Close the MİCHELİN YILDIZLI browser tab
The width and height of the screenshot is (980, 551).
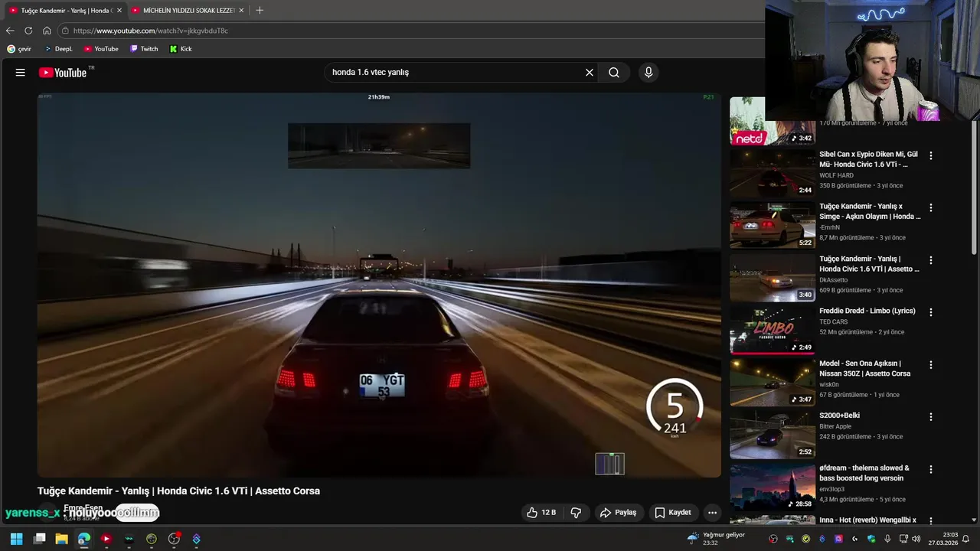click(x=241, y=11)
